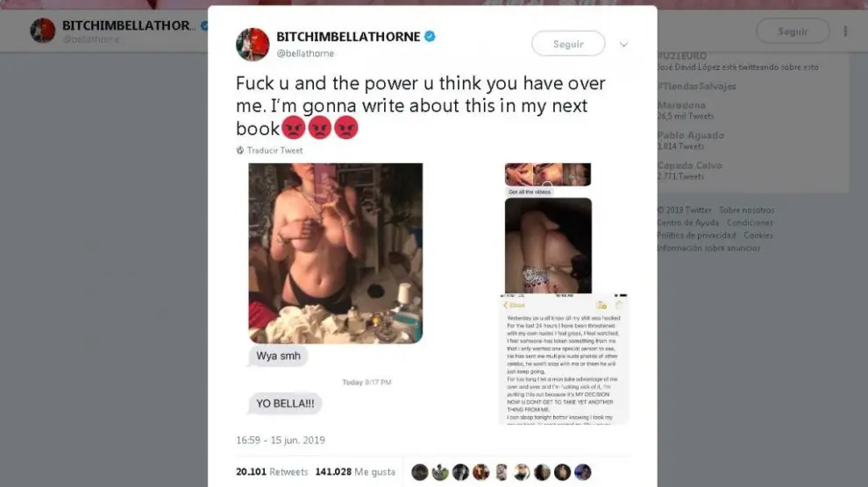This screenshot has height=487, width=868.
Task: Click the small profile avatar in the page header
Action: pyautogui.click(x=43, y=31)
